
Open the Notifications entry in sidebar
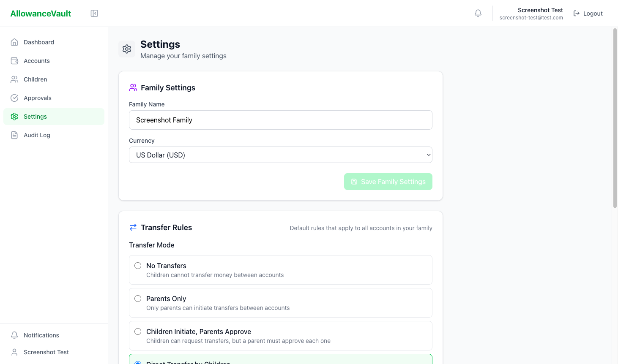coord(41,335)
